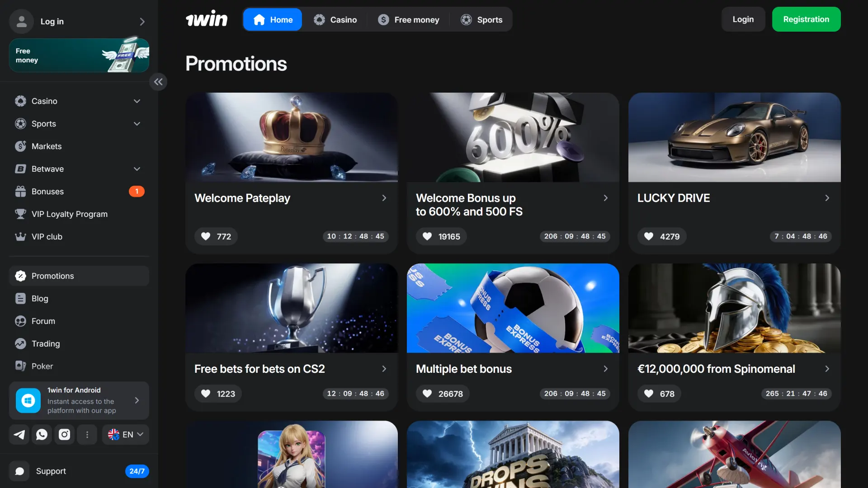Expand the Casino sidebar section chevron
Image resolution: width=868 pixels, height=488 pixels.
click(x=137, y=101)
